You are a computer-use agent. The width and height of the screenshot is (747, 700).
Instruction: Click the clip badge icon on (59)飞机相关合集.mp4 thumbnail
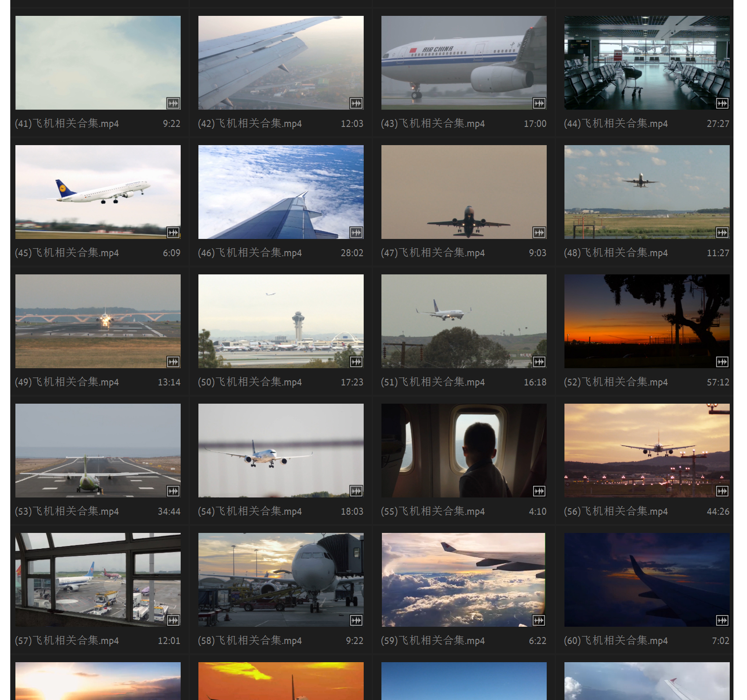click(539, 620)
